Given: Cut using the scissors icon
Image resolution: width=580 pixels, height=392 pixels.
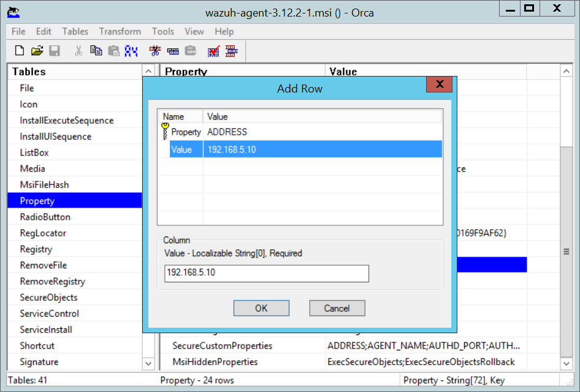Looking at the screenshot, I should 78,51.
